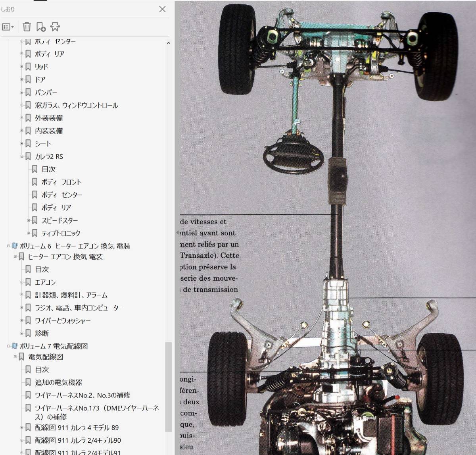This screenshot has height=455, width=476.
Task: Expand 配線図 911 カレラ 4 モデル 89
Action: 22,428
